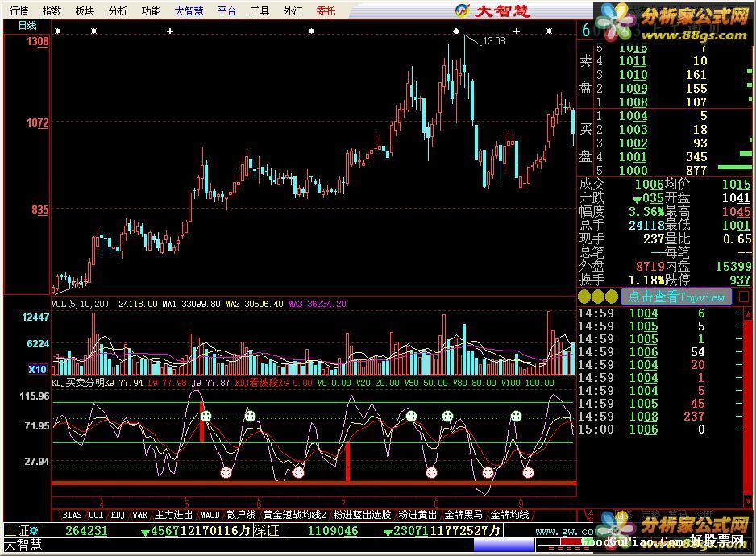
Task: Switch to the CCI indicator tab
Action: pyautogui.click(x=96, y=515)
